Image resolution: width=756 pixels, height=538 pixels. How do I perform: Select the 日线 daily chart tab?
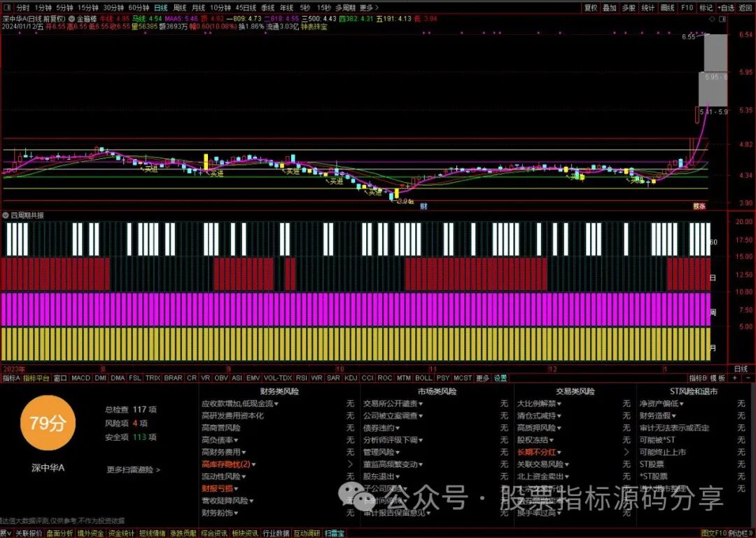[x=161, y=8]
